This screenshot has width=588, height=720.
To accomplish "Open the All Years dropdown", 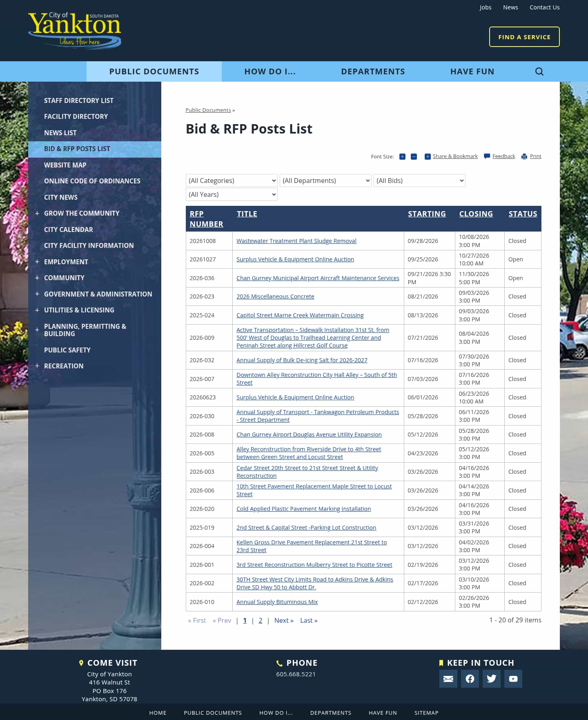I will (232, 194).
